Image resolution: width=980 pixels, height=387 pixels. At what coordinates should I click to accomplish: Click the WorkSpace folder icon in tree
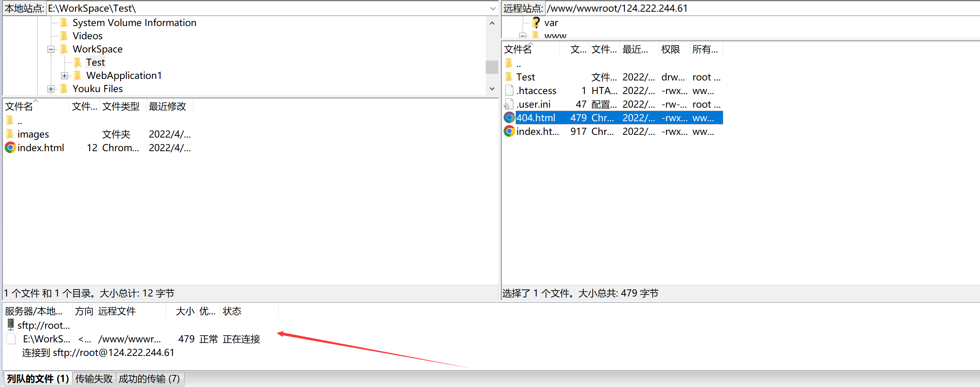64,49
